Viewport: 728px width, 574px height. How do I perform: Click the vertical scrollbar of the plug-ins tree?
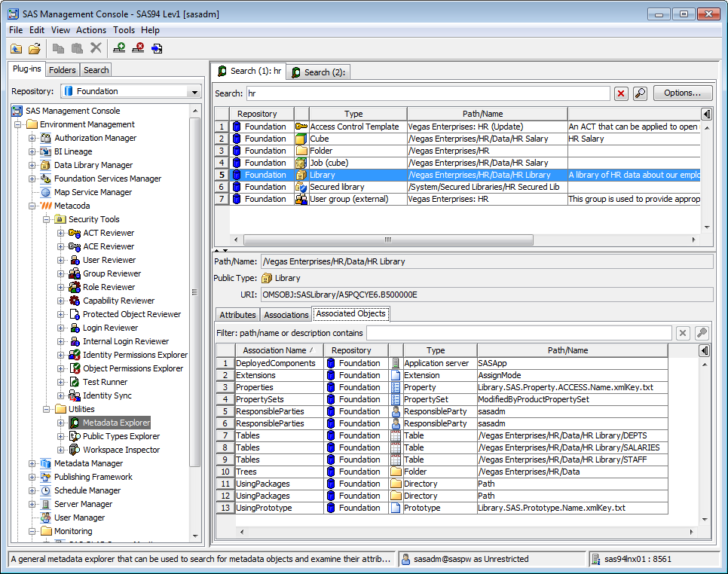[195, 292]
